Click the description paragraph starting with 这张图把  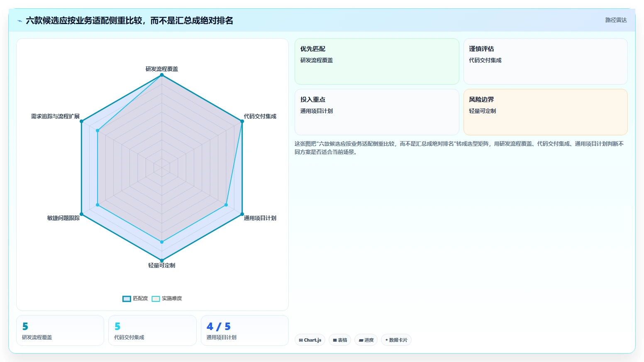pos(461,148)
